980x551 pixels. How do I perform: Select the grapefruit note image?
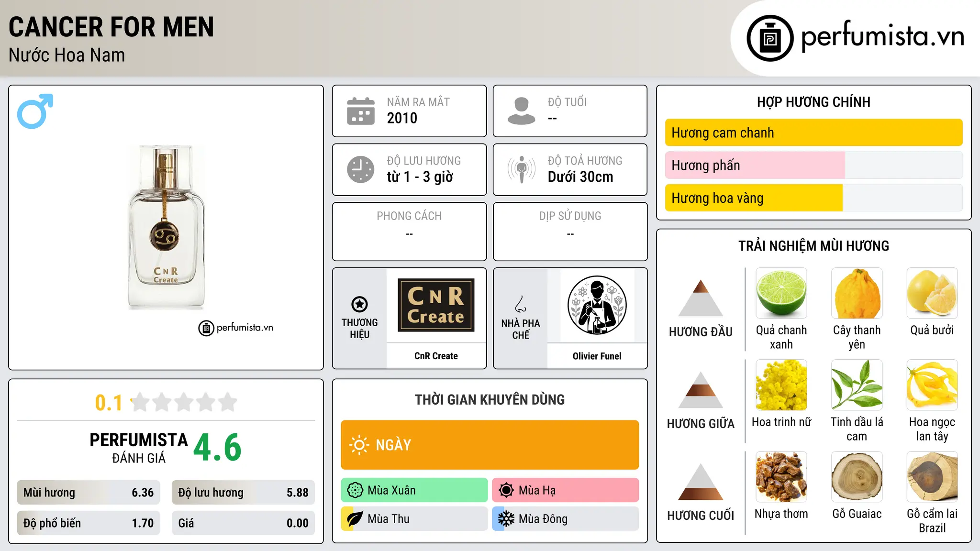932,293
